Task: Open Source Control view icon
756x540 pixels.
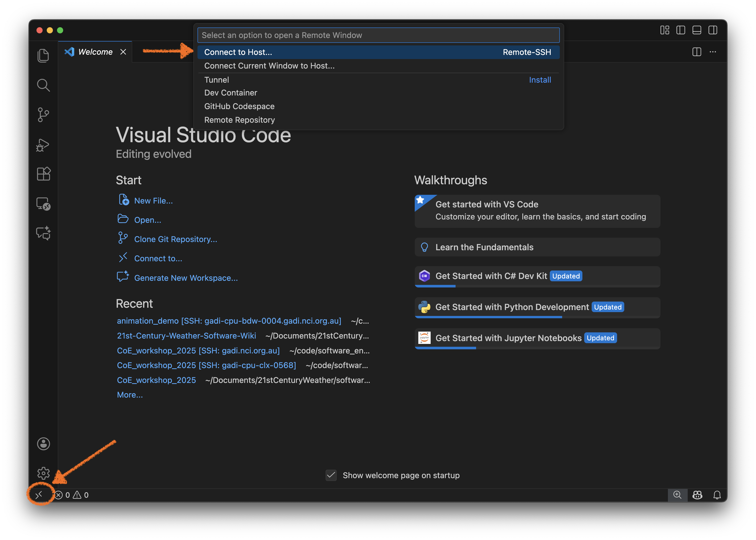Action: pos(43,115)
